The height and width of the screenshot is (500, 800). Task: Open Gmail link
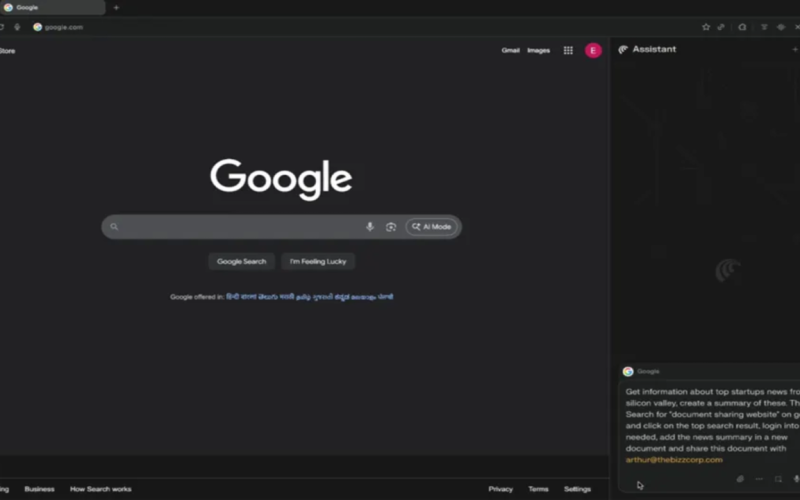pos(510,51)
